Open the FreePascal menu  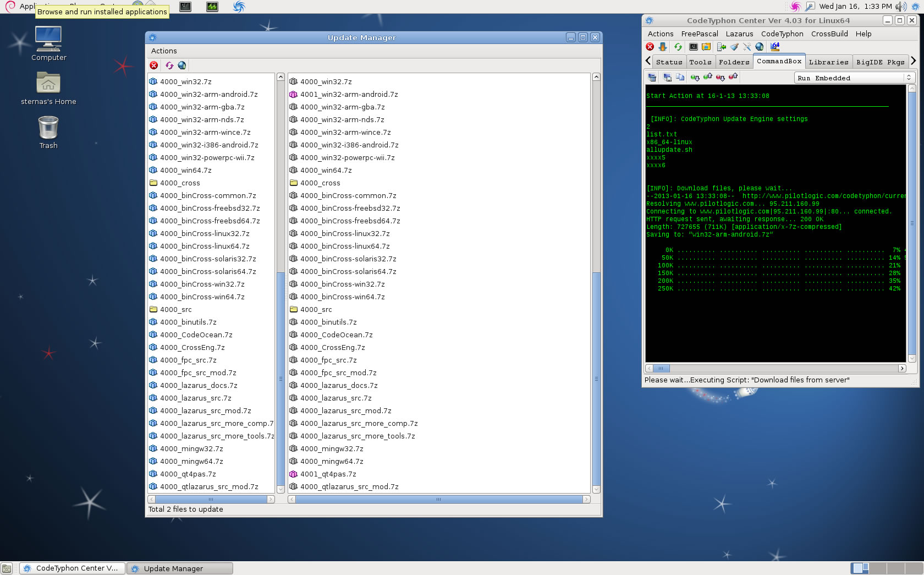click(x=700, y=34)
